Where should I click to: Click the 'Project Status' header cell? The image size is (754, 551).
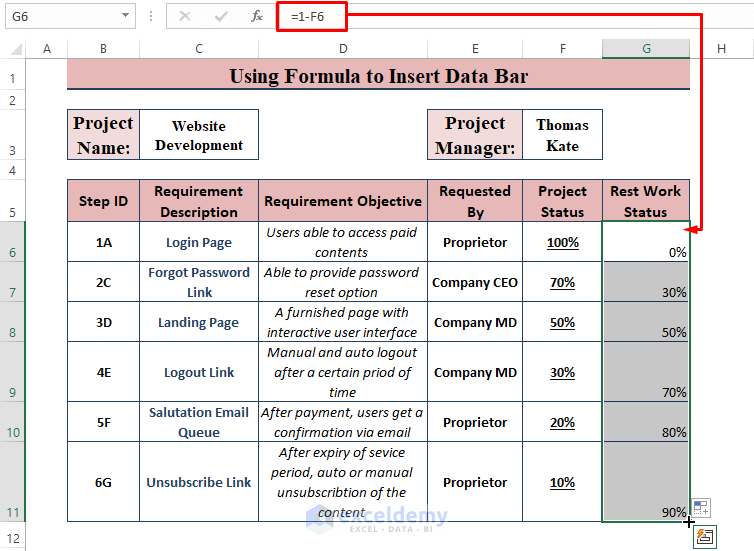pos(563,200)
